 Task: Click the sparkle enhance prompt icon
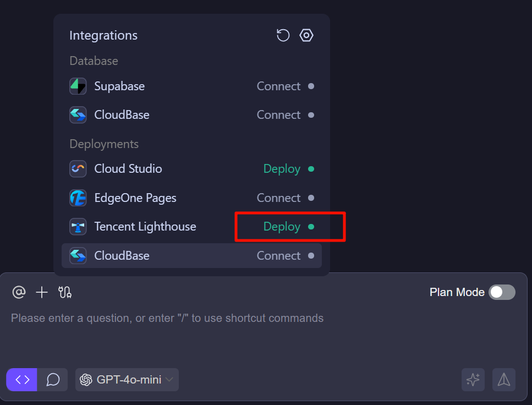pyautogui.click(x=473, y=380)
